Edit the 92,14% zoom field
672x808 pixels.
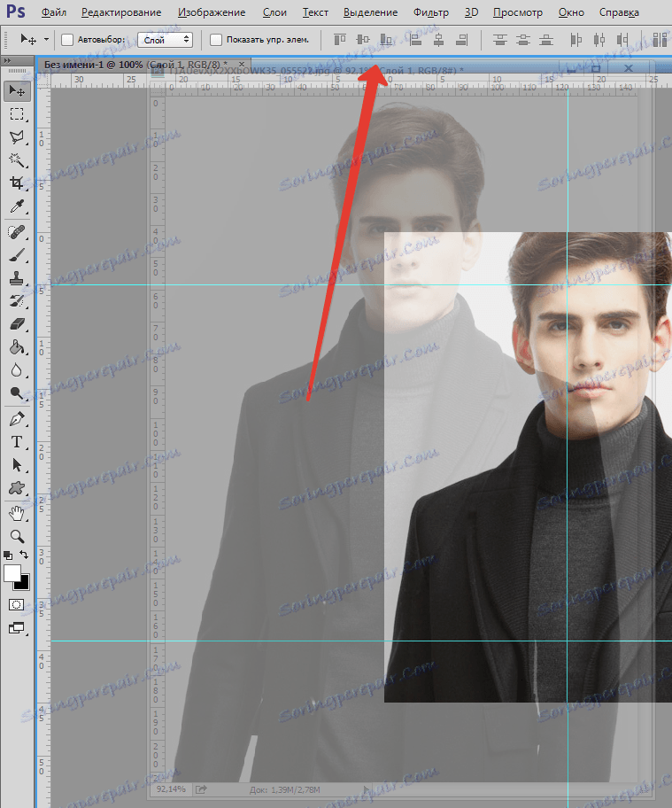tap(171, 789)
